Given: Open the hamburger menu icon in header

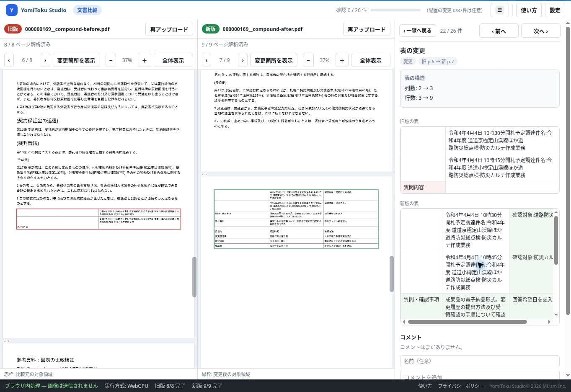Looking at the screenshot, I should [x=499, y=10].
